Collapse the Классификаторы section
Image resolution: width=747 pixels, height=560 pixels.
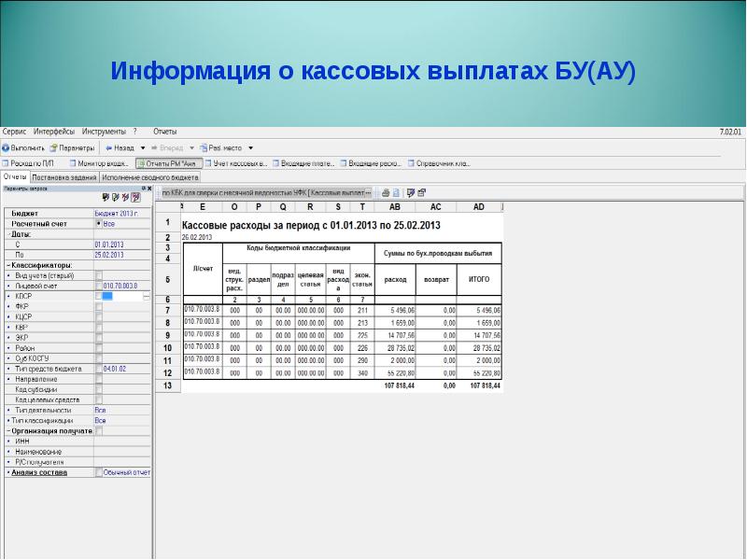pyautogui.click(x=6, y=265)
